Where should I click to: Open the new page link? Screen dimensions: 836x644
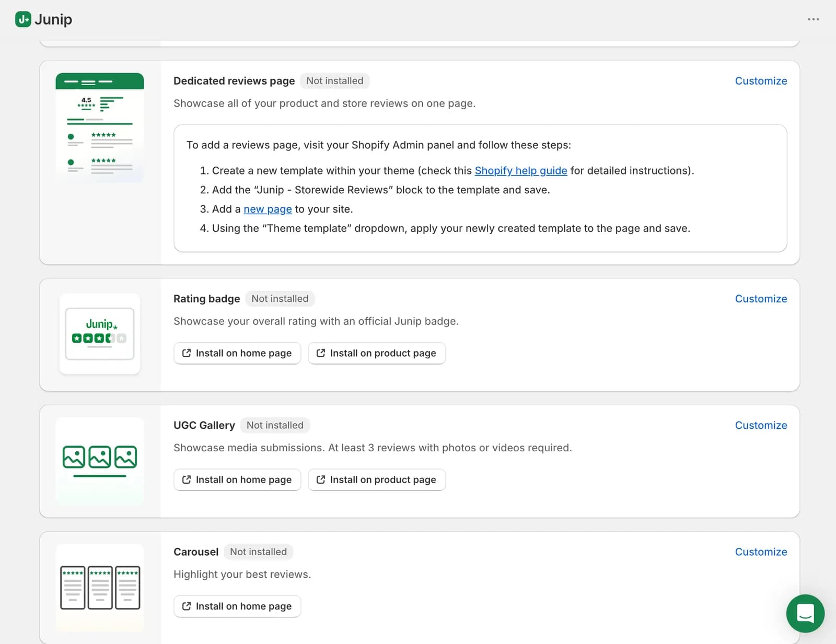click(x=268, y=209)
